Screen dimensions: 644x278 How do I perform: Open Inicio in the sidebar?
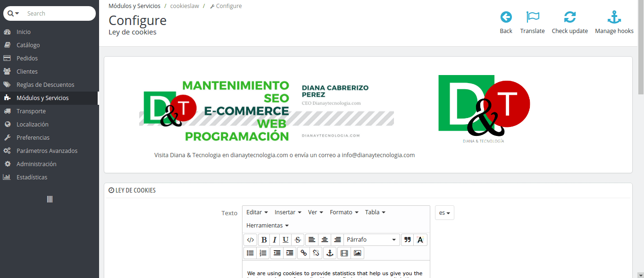point(50,32)
